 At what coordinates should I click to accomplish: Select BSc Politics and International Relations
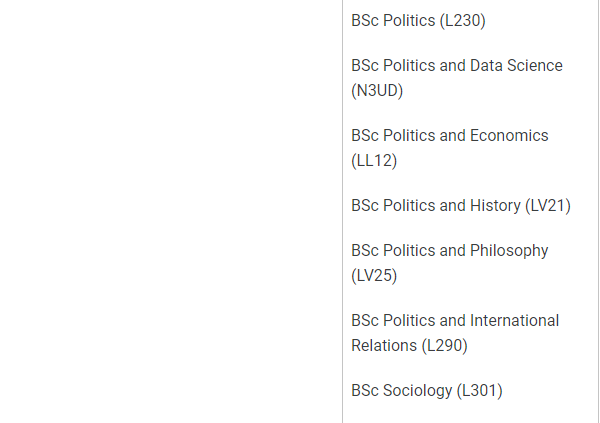click(455, 333)
